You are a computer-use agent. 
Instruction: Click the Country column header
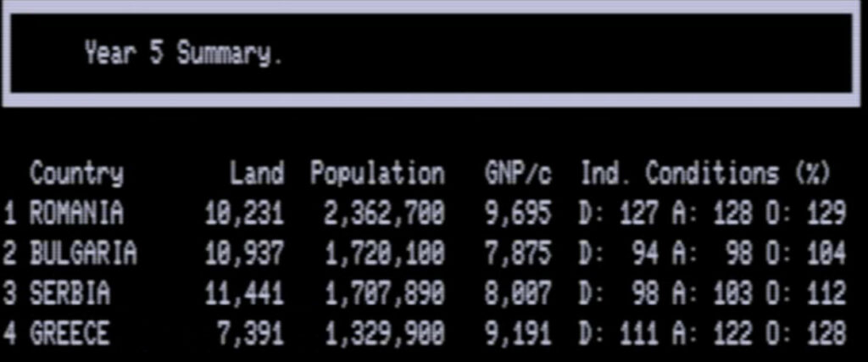76,175
